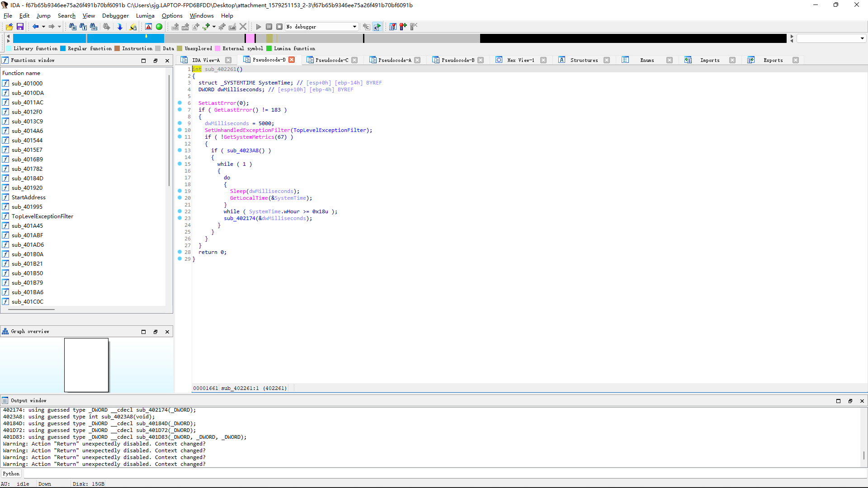The image size is (868, 488).
Task: Click the terminate process stop icon
Action: click(279, 27)
